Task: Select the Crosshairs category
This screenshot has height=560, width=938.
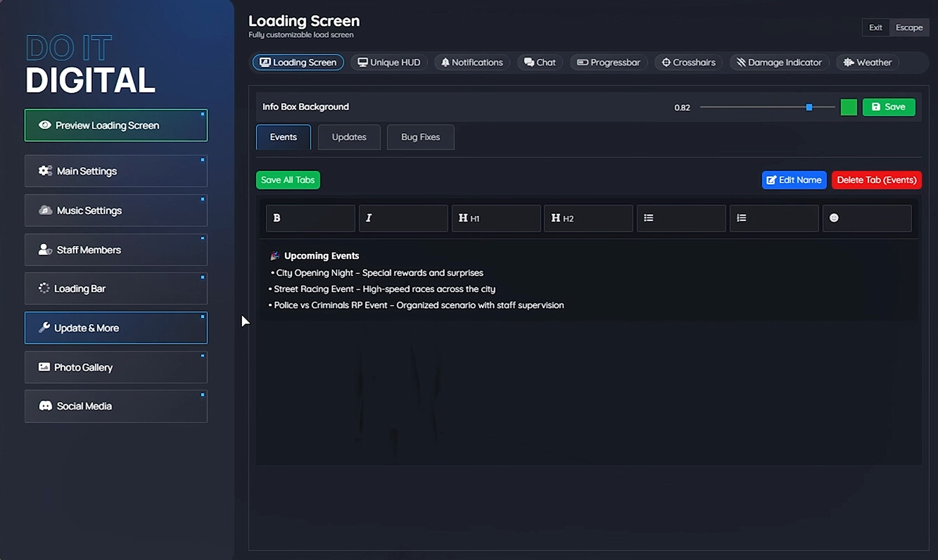Action: (x=687, y=63)
